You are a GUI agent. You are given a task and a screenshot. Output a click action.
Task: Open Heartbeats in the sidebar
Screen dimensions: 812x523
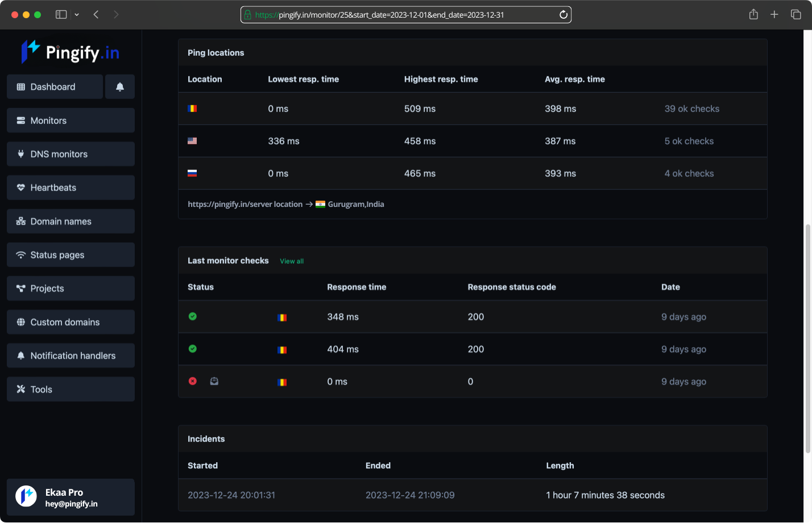pos(71,188)
